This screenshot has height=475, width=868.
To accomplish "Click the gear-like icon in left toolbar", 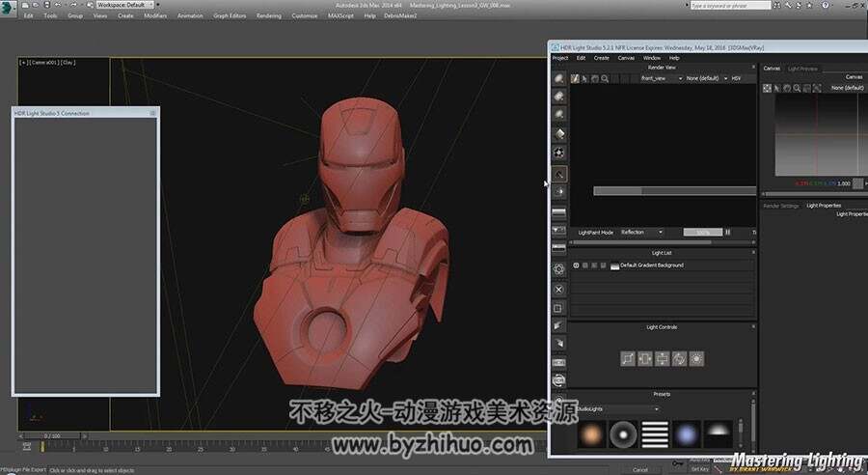I will coord(559,269).
